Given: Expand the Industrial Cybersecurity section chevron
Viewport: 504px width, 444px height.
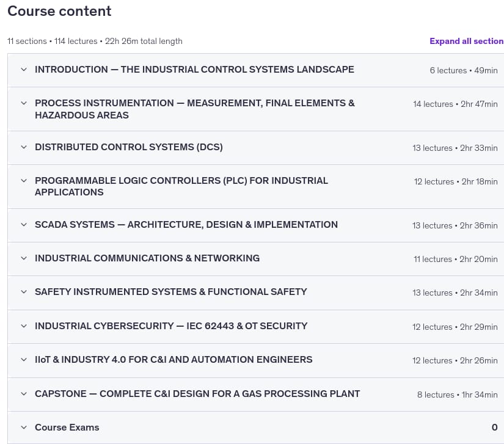Looking at the screenshot, I should point(24,326).
